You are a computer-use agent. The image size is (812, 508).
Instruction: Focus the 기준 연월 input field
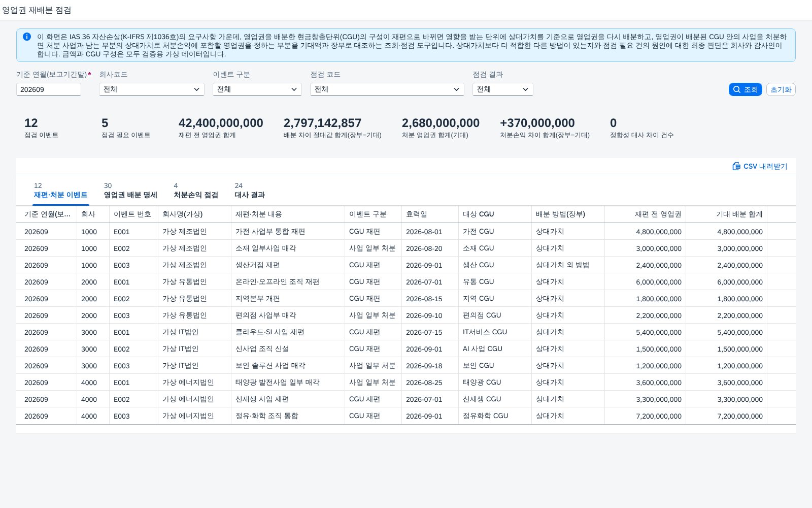click(x=49, y=89)
